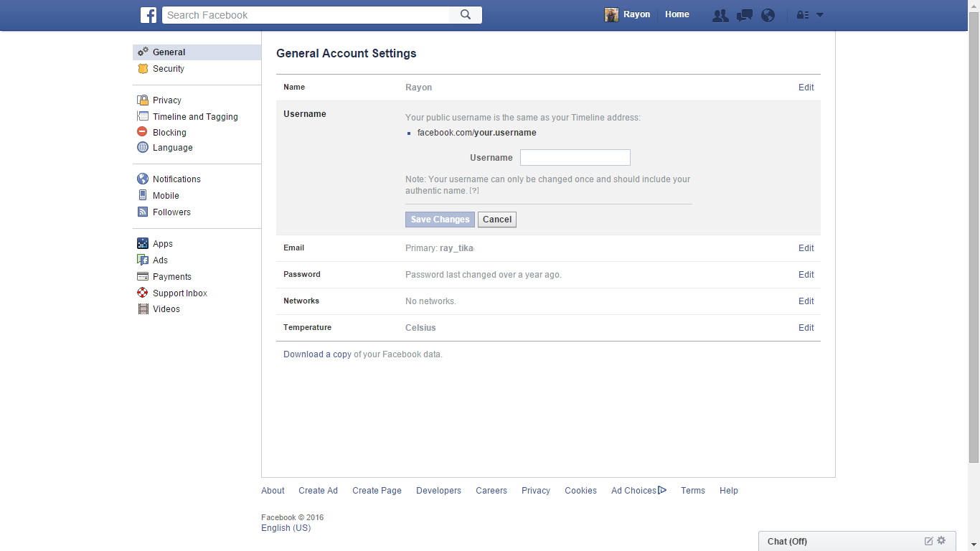Focus the Search Facebook field

306,15
